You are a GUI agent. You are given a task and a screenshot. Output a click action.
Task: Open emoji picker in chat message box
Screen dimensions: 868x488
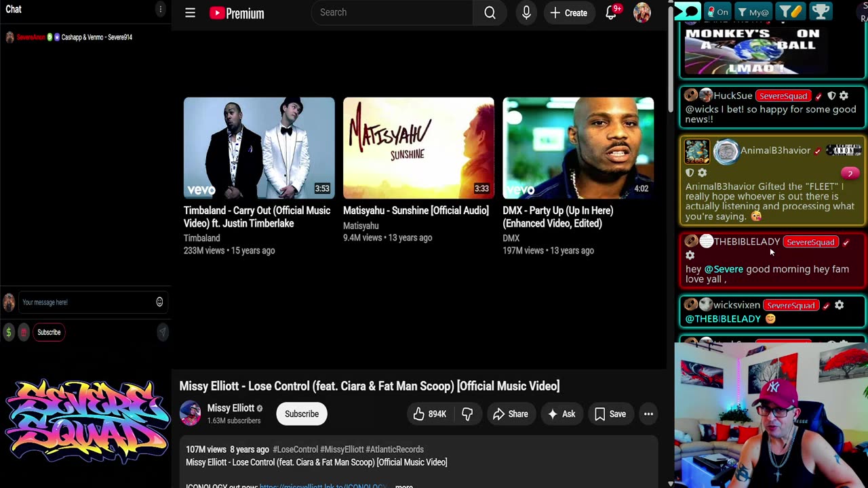tap(159, 302)
